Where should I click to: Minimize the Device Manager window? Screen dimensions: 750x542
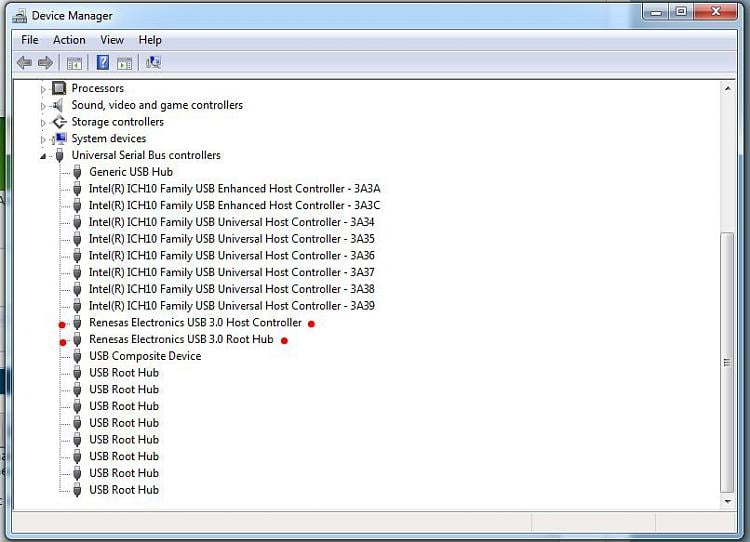tap(656, 12)
